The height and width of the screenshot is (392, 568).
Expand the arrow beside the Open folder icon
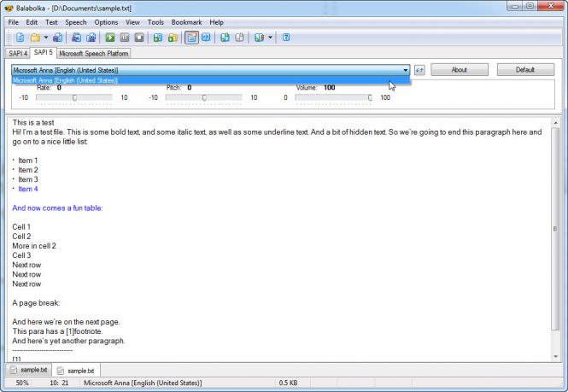pos(45,38)
